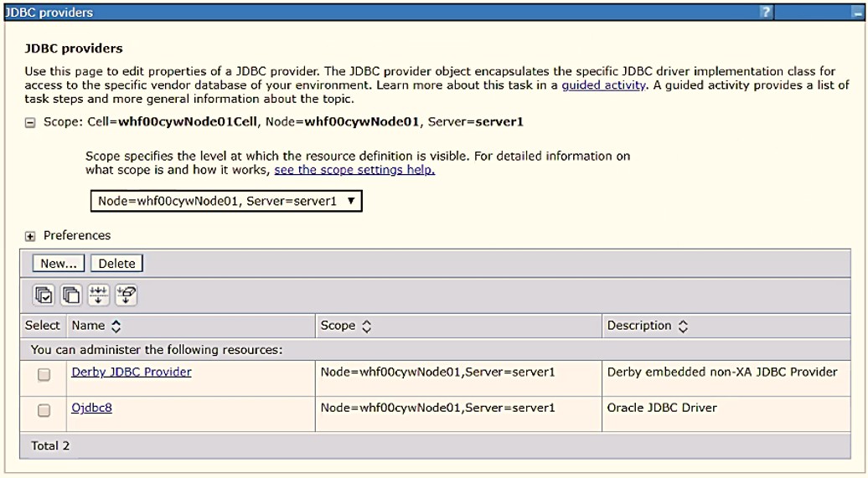This screenshot has height=478, width=868.
Task: Clear the filter value icon
Action: point(127,296)
